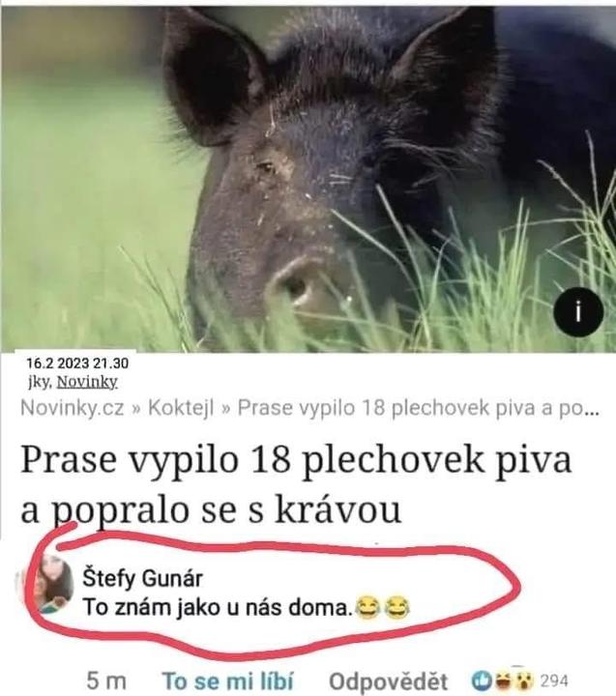Click the Wow surprised reaction icon
Image resolution: width=616 pixels, height=696 pixels.
(x=523, y=679)
